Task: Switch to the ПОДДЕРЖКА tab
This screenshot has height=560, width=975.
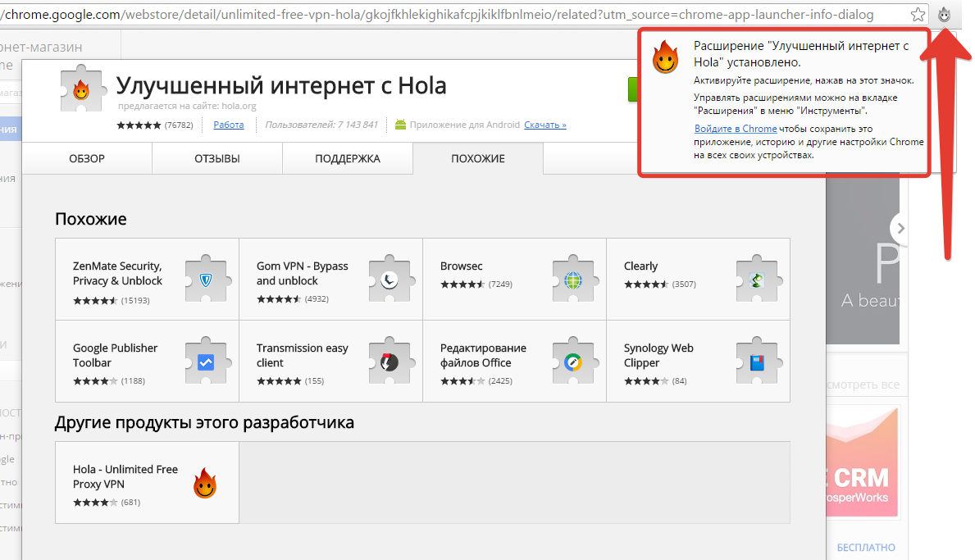Action: point(348,158)
